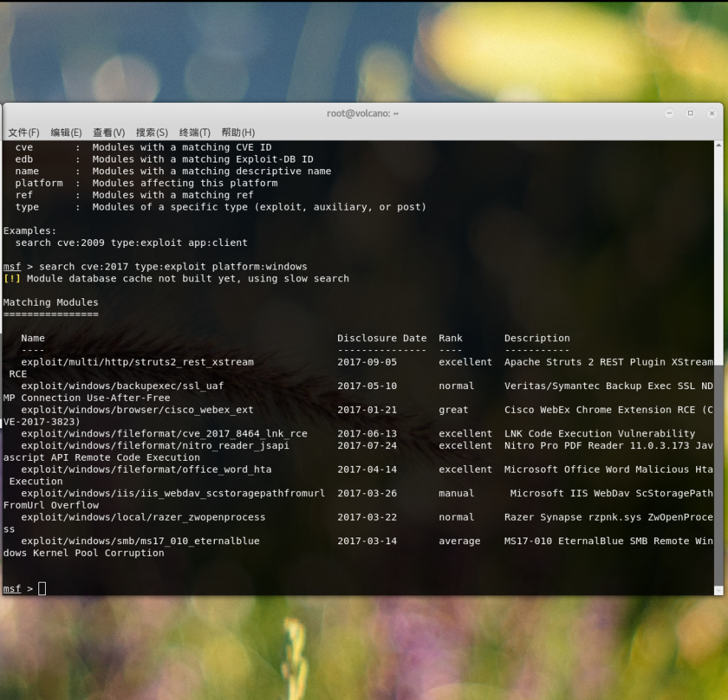Click the 2017-05-10 disclosure date
Image resolution: width=728 pixels, height=700 pixels.
[367, 385]
